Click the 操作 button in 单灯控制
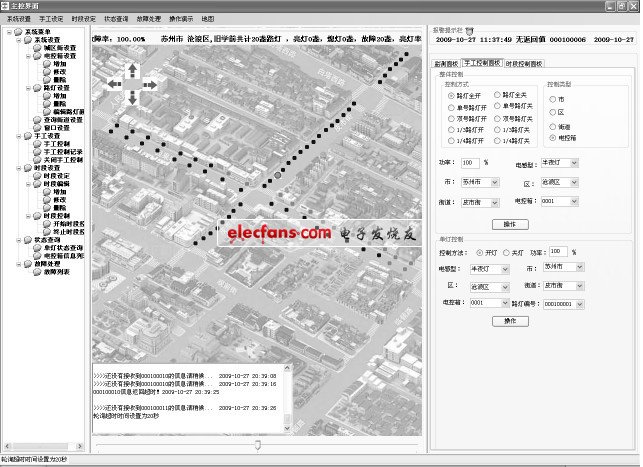The height and width of the screenshot is (467, 643). click(x=509, y=320)
